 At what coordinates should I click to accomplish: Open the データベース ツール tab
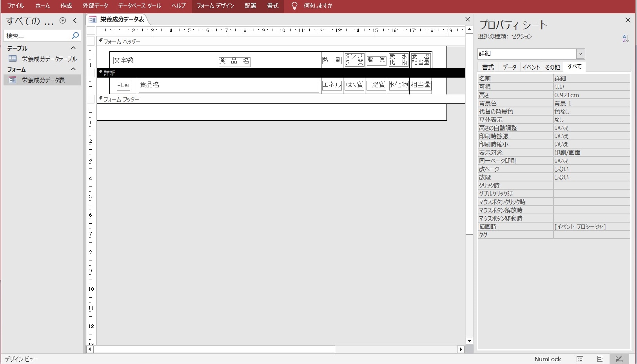[140, 6]
